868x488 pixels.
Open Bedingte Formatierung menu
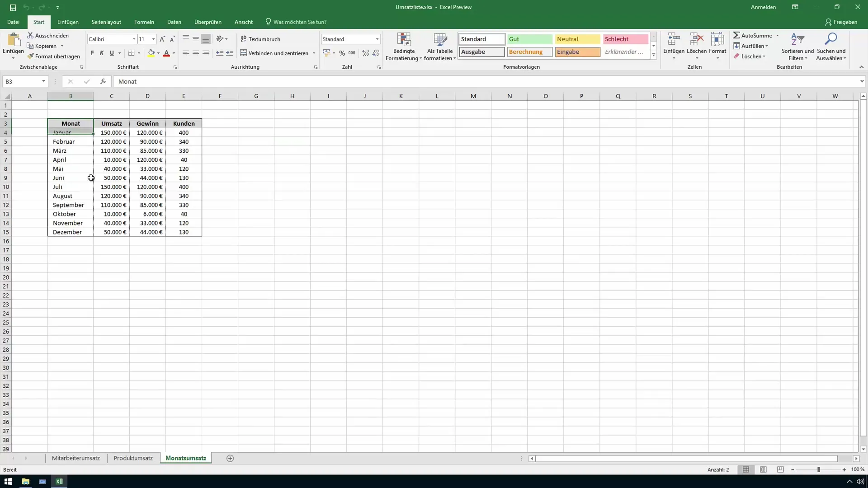click(404, 47)
